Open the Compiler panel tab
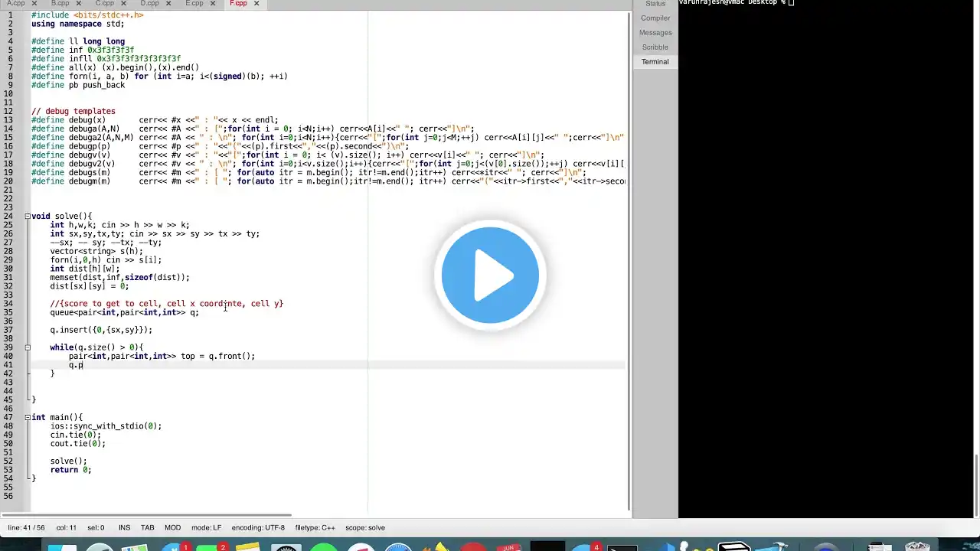 pos(655,18)
